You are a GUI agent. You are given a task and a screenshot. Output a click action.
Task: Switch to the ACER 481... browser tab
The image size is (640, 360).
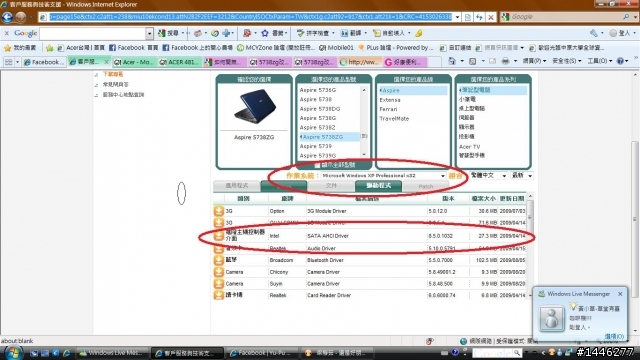pyautogui.click(x=179, y=62)
